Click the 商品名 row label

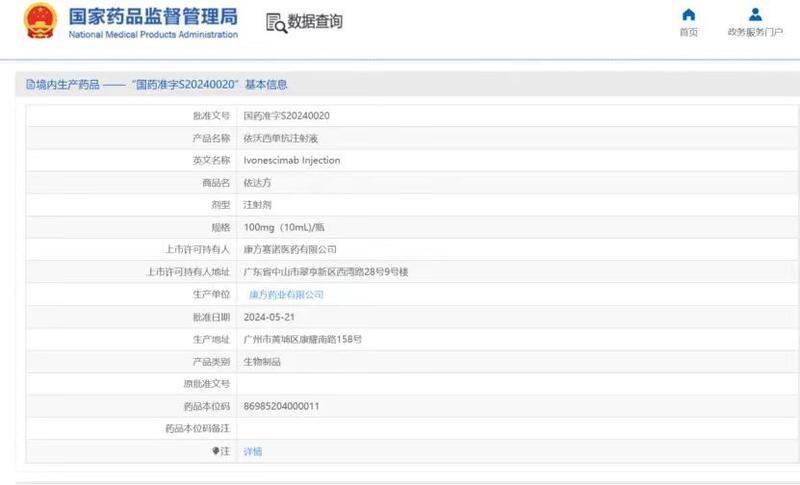click(x=216, y=183)
